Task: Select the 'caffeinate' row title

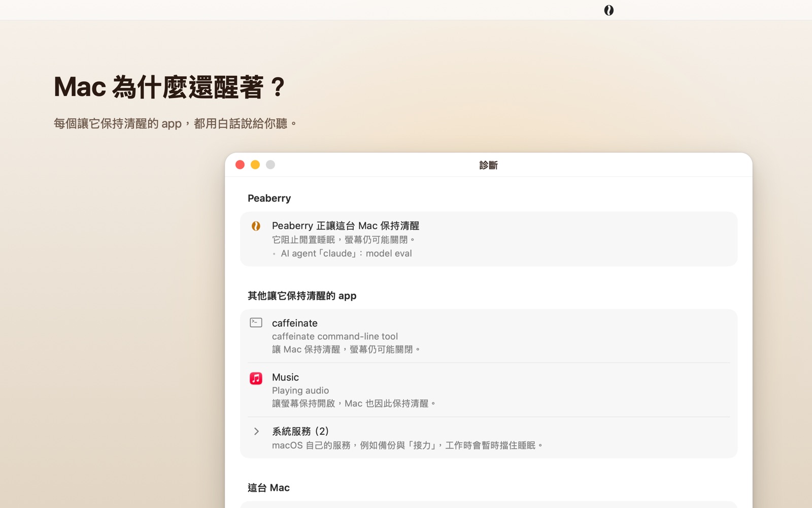Action: point(295,323)
